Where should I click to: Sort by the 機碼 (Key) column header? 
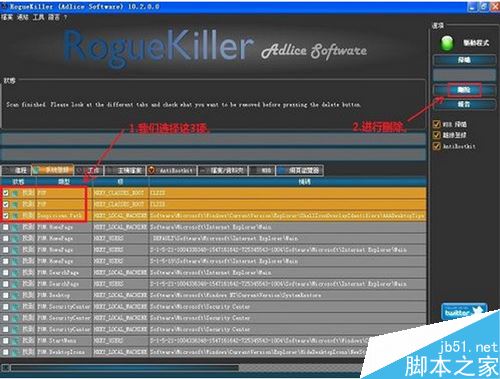click(x=304, y=182)
